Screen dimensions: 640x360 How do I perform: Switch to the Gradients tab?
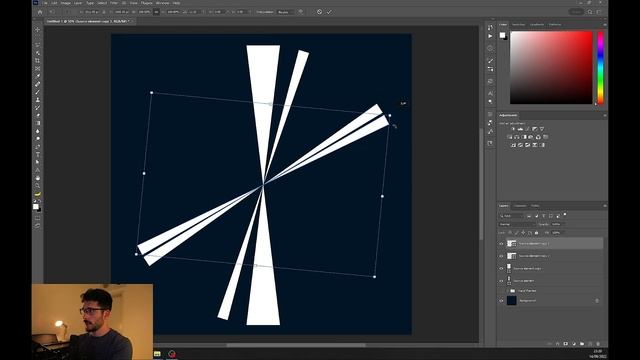click(537, 25)
